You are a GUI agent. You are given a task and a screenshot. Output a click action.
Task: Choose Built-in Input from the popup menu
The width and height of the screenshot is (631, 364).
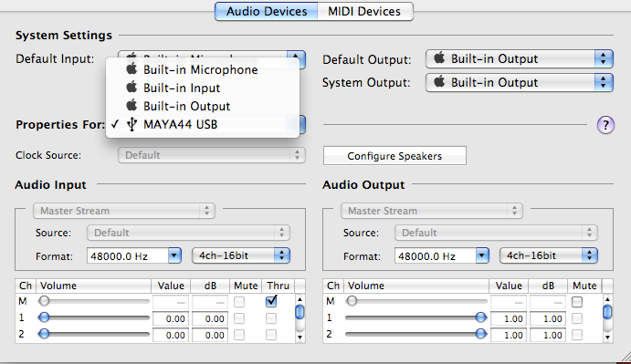[203, 88]
